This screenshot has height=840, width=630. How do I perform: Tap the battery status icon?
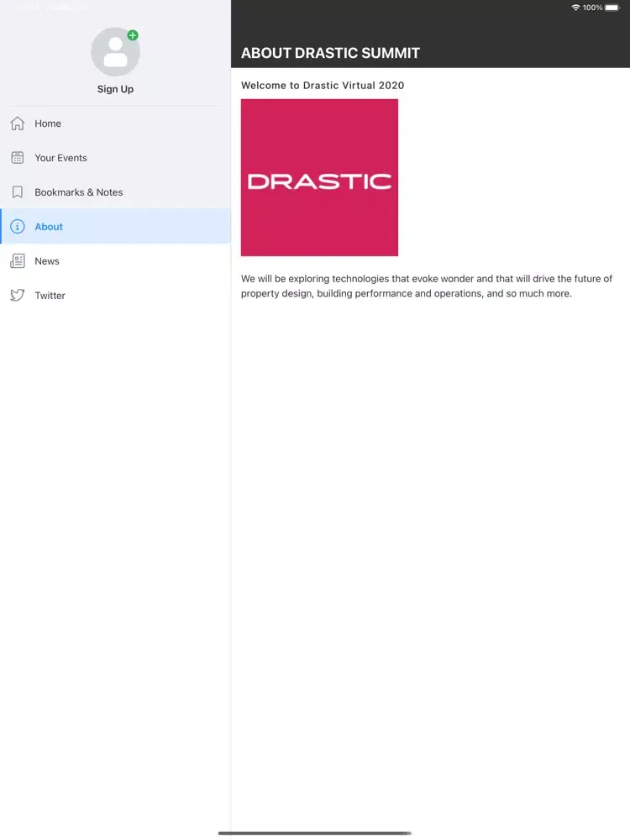(612, 8)
